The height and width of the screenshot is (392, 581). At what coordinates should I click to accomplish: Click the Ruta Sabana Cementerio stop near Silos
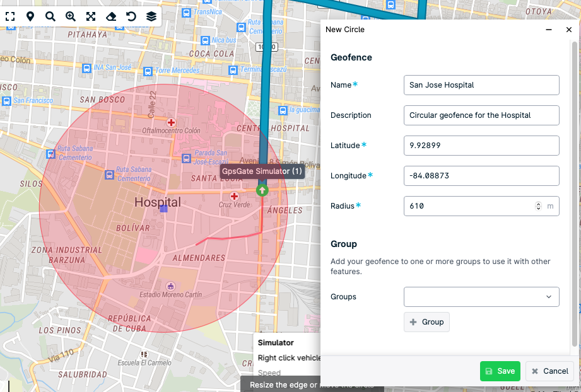pyautogui.click(x=50, y=154)
